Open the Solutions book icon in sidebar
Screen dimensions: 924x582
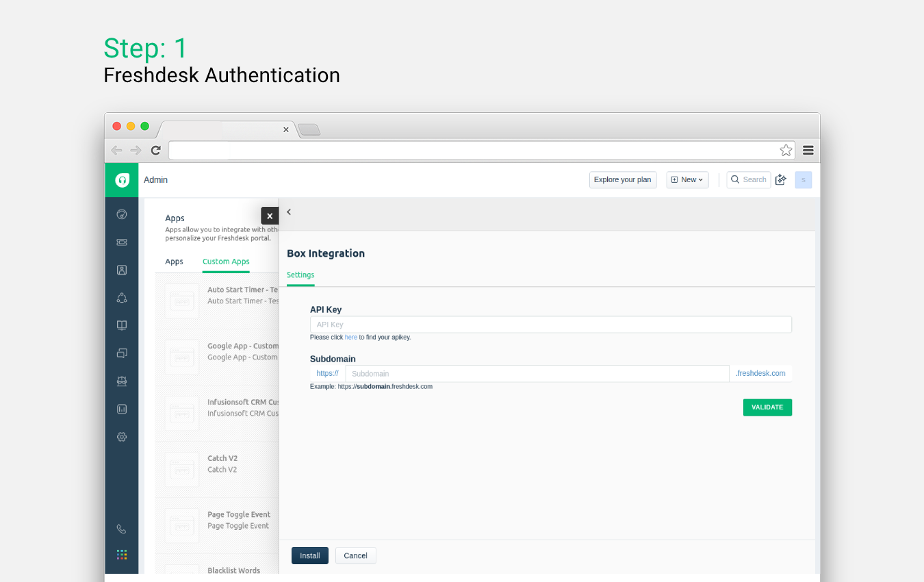[x=122, y=325]
